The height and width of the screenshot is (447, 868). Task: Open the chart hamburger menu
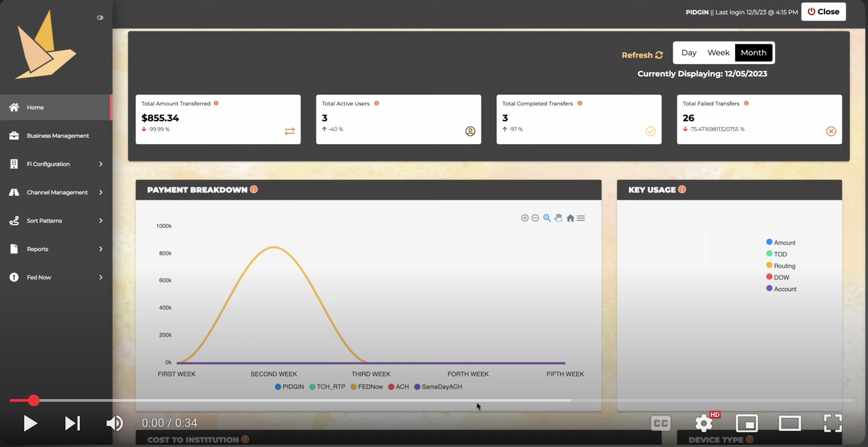(x=581, y=218)
